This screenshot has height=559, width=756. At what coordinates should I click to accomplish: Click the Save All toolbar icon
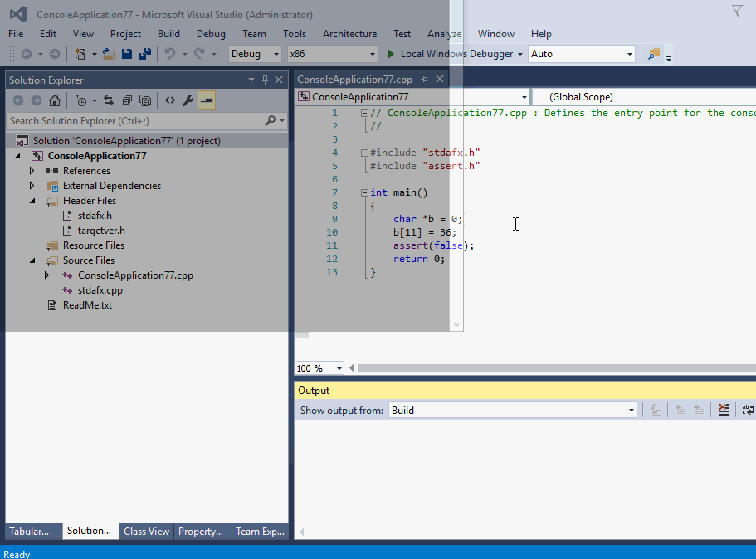tap(145, 54)
